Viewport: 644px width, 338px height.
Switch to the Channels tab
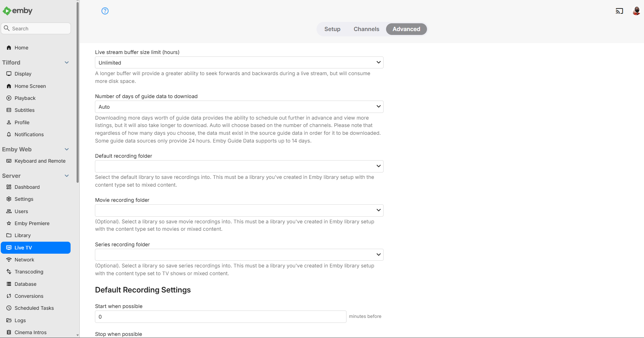tap(366, 29)
